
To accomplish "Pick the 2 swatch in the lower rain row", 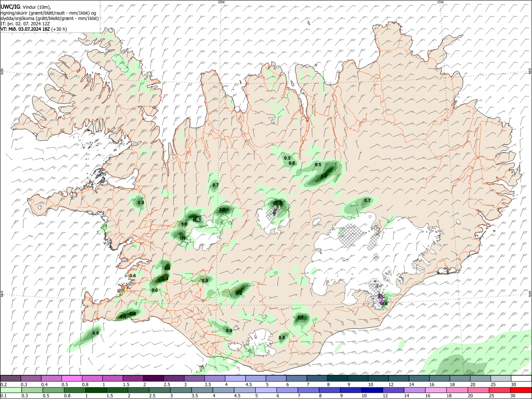I will [138, 390].
